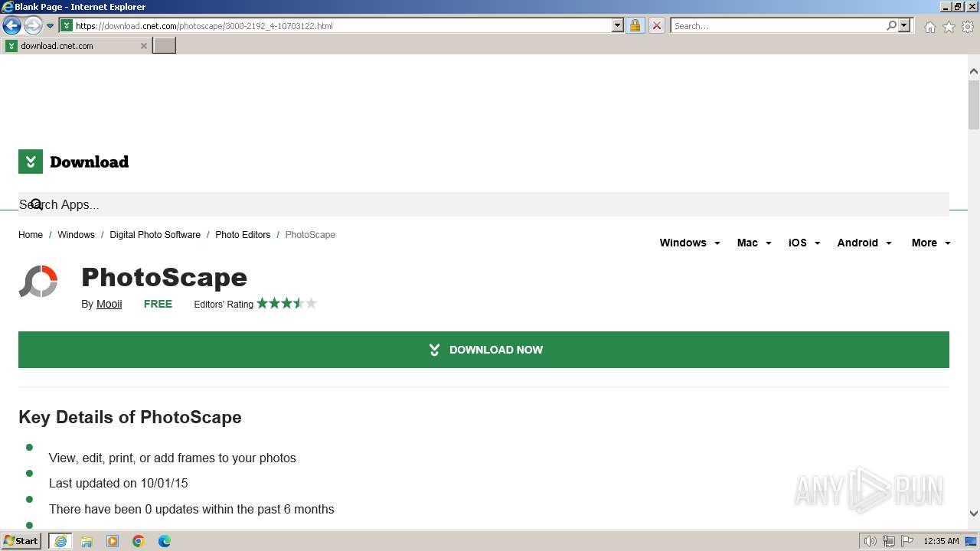Open Windows Media Player taskbar icon
This screenshot has width=980, height=551.
coord(113,541)
